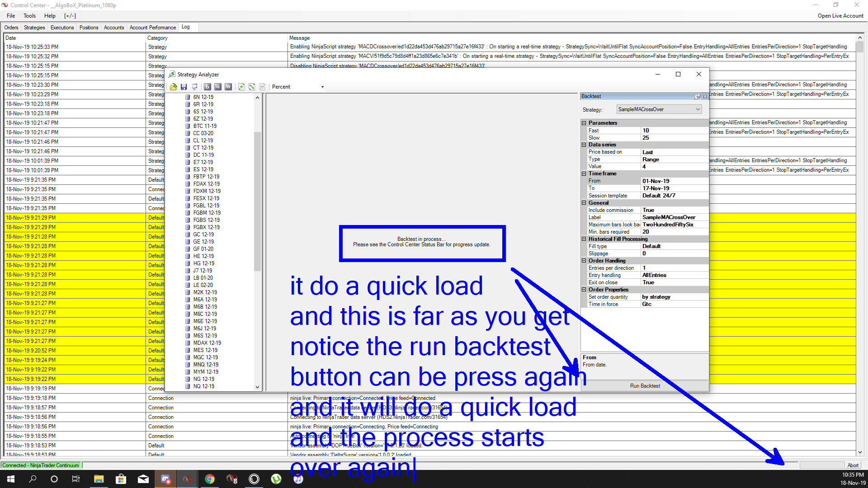Screen dimensions: 868x488
Task: Click the presentation screen toolbar icon
Action: tap(195, 87)
